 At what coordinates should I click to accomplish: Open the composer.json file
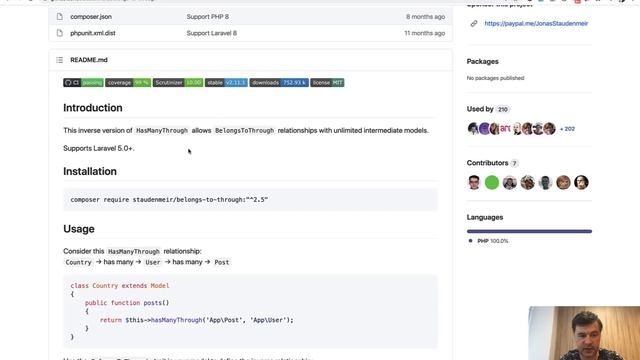point(91,17)
